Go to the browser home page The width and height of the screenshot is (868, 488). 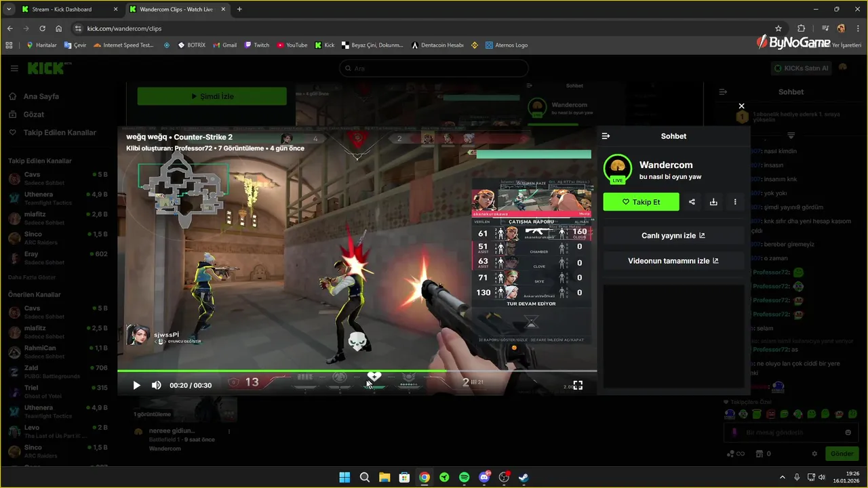tap(59, 28)
